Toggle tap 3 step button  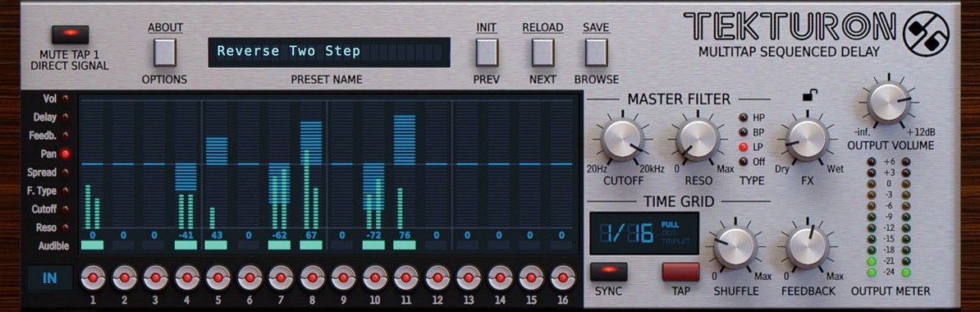pyautogui.click(x=155, y=278)
